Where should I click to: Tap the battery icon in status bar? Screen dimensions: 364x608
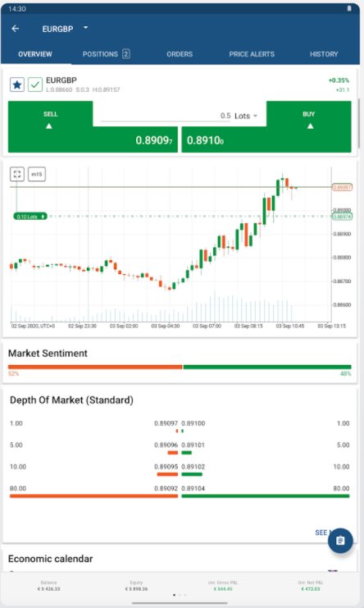pos(349,8)
